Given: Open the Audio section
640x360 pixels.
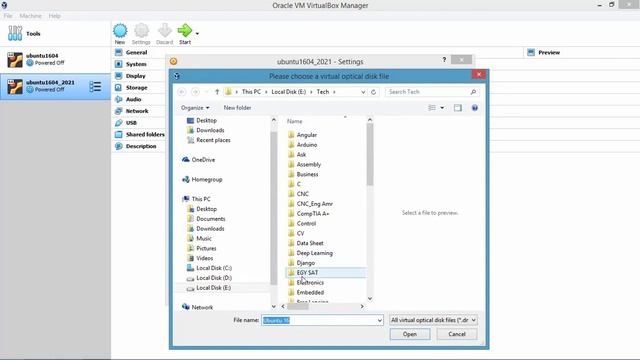Looking at the screenshot, I should [133, 99].
